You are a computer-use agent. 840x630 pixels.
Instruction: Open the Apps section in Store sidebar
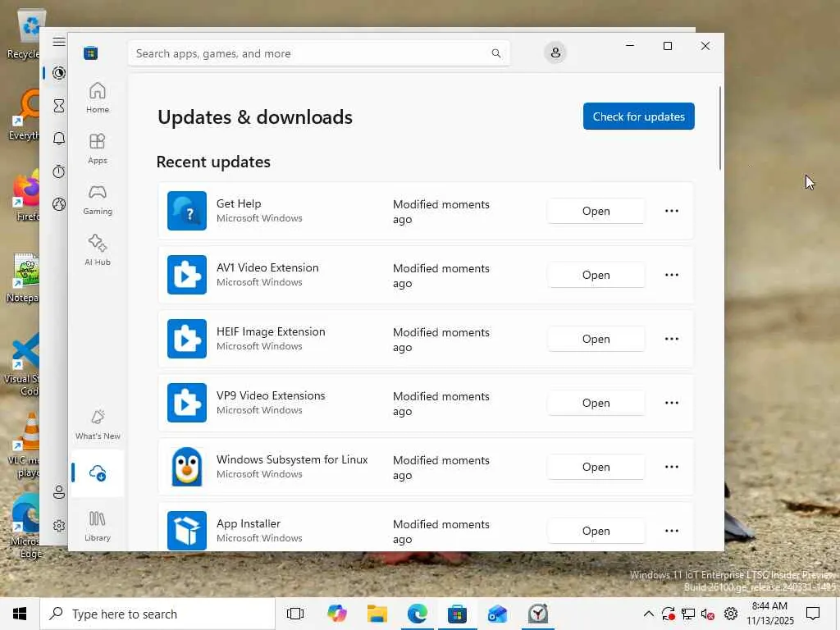98,149
